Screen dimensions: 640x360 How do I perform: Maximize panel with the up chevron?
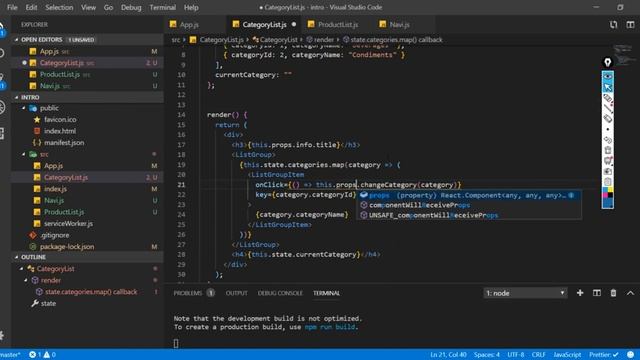point(630,293)
